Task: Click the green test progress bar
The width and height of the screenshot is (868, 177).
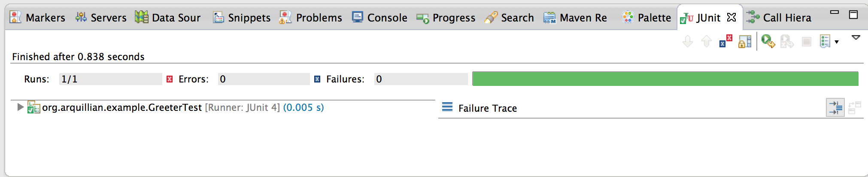Action: pyautogui.click(x=665, y=79)
